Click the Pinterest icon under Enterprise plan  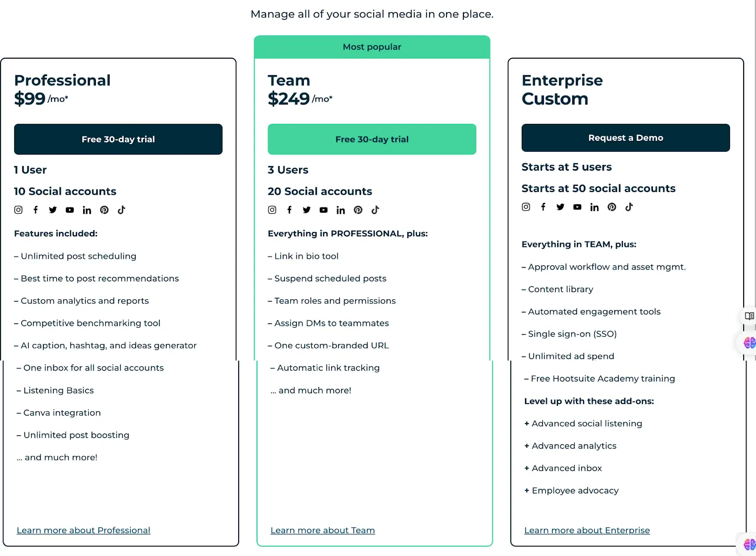tap(612, 207)
